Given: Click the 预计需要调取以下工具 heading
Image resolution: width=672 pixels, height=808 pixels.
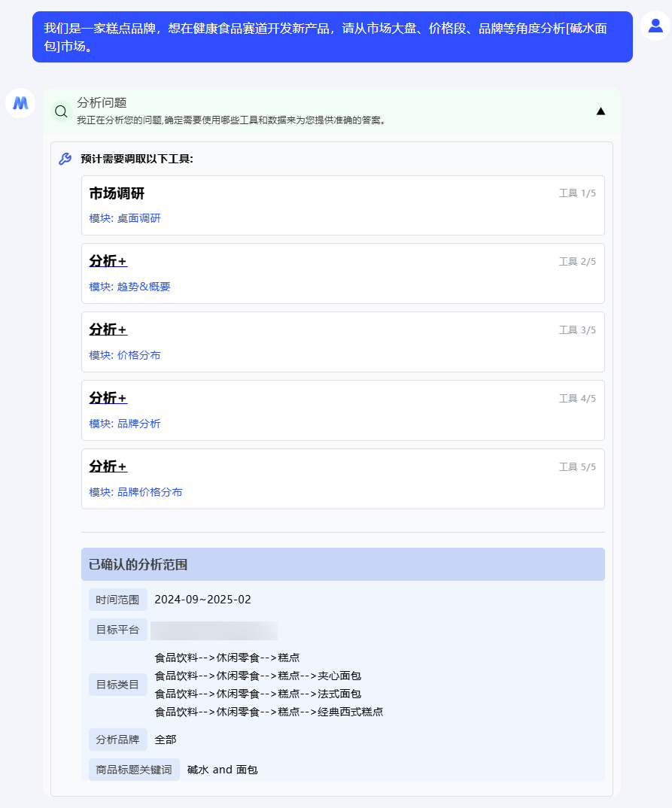Looking at the screenshot, I should (x=136, y=159).
